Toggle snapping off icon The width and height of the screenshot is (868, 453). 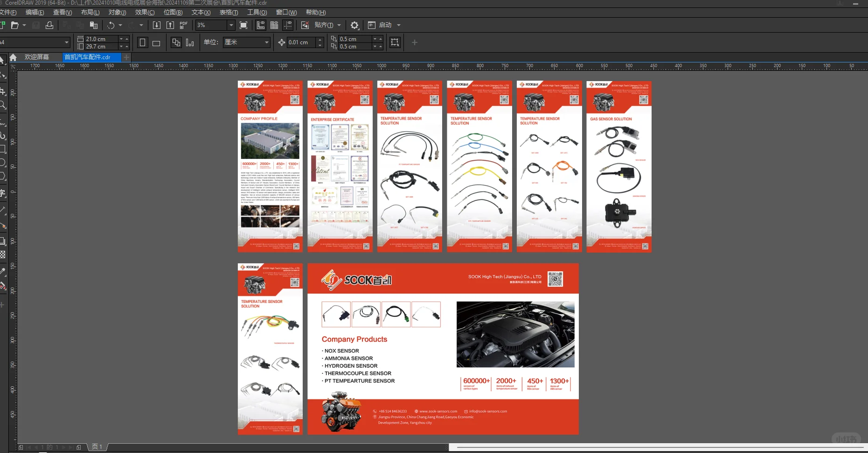(x=305, y=25)
